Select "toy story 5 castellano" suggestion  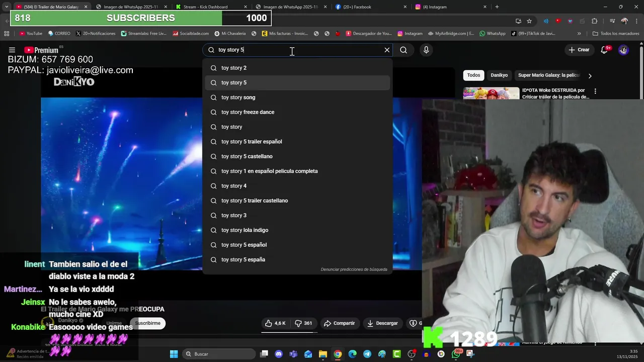click(297, 156)
